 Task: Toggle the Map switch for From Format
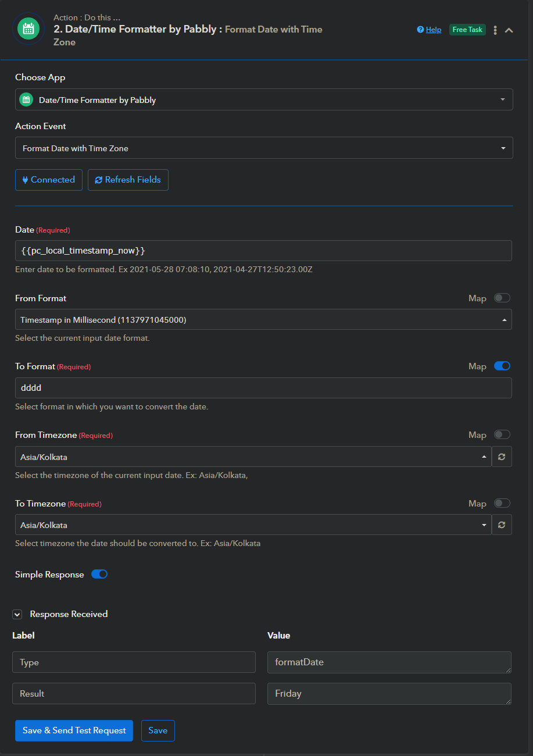point(502,298)
